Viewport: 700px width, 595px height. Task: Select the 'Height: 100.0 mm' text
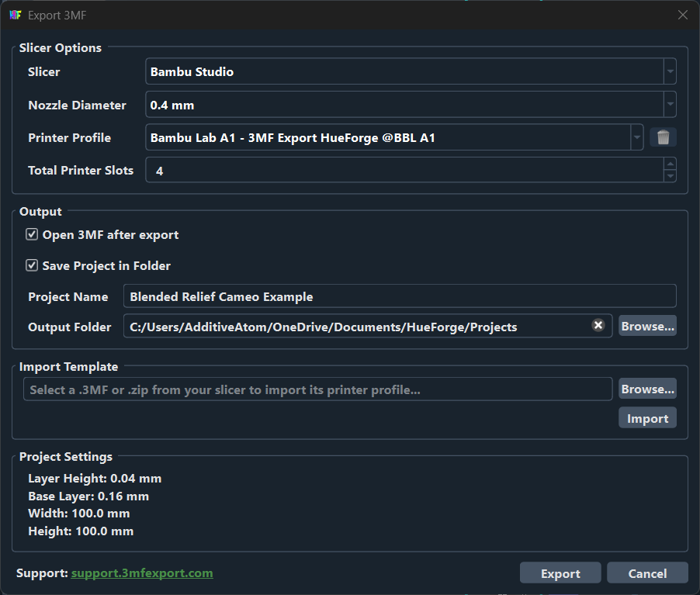pyautogui.click(x=81, y=531)
